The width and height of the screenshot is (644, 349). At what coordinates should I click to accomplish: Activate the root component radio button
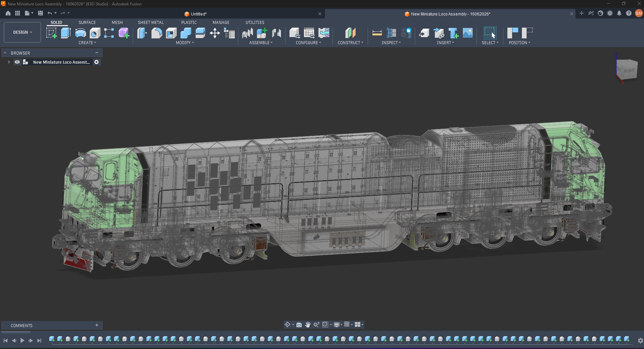96,62
